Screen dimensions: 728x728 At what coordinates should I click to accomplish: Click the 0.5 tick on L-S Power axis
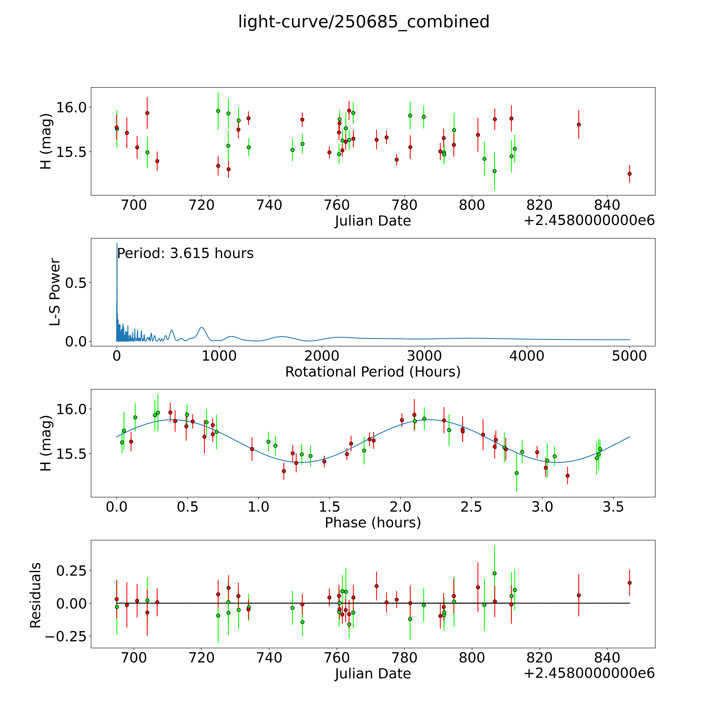point(76,283)
